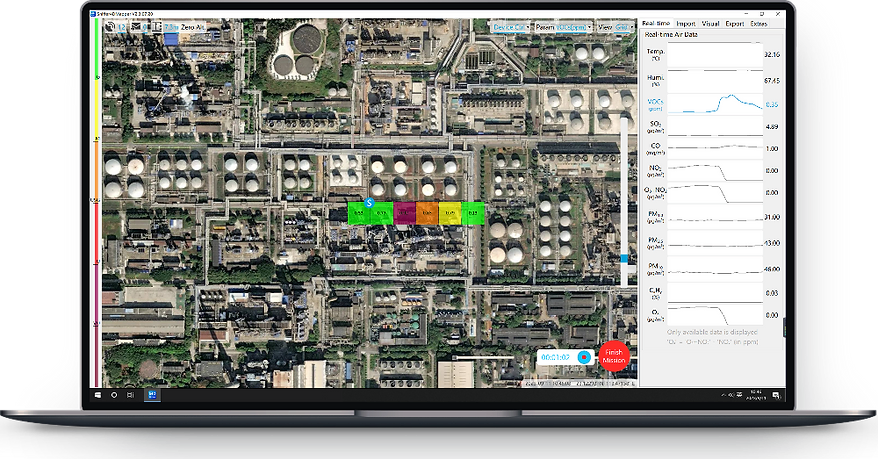Viewport: 878px width, 459px height.
Task: Open the View Grid dropdown
Action: (x=615, y=27)
